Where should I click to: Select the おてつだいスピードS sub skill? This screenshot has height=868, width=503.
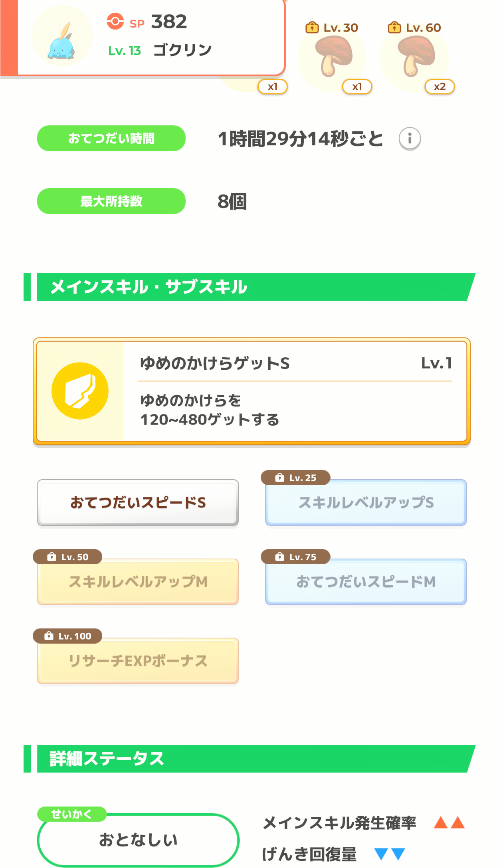138,502
